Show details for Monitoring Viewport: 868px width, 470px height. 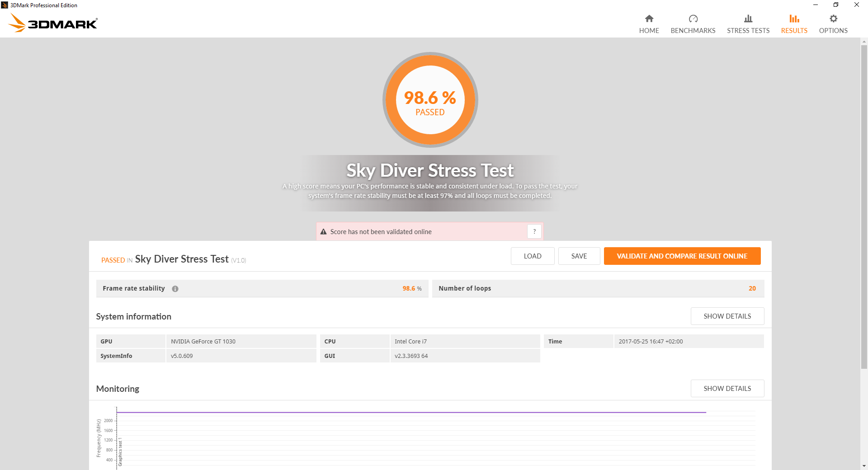click(x=727, y=389)
